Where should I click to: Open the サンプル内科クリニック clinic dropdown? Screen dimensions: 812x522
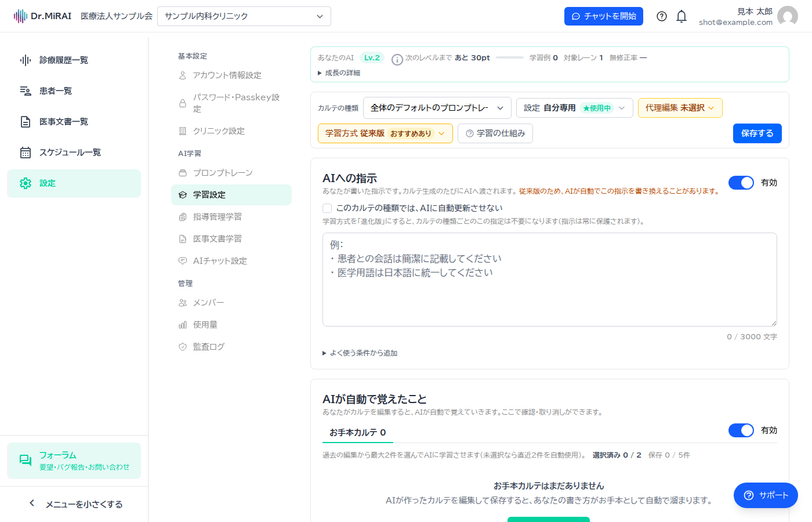tap(244, 16)
